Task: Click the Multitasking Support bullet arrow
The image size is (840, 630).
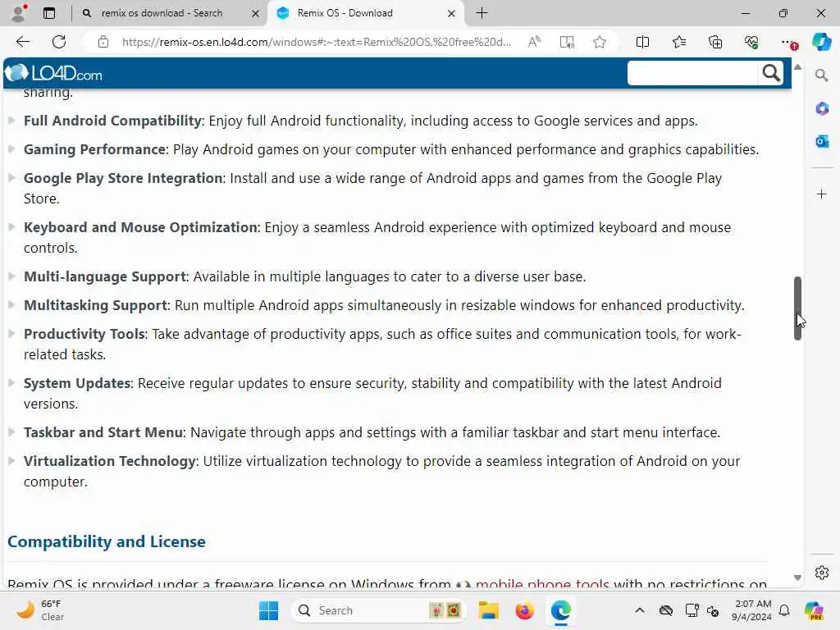Action: (x=11, y=304)
